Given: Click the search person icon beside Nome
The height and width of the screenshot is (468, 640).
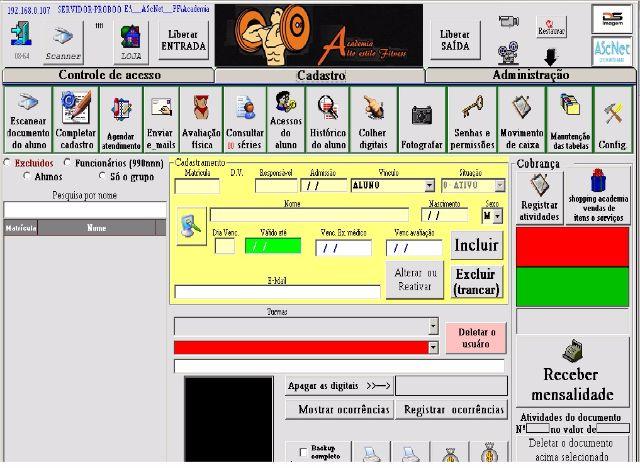Looking at the screenshot, I should click(x=191, y=226).
